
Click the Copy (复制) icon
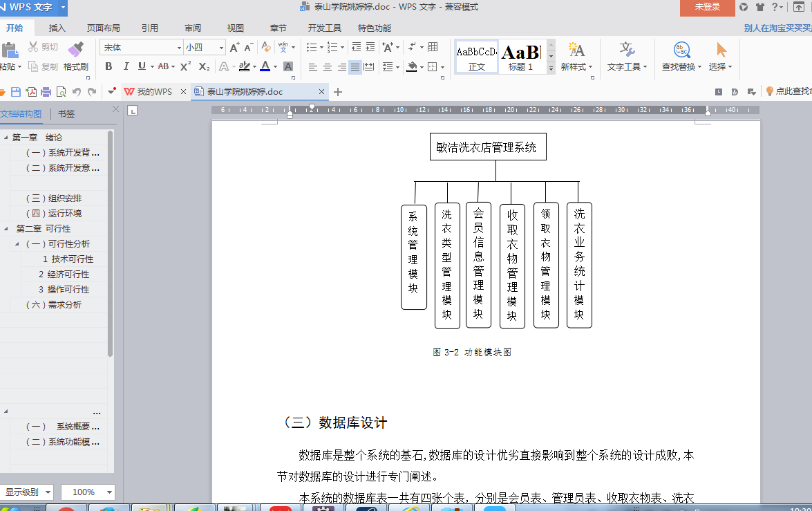tap(33, 66)
